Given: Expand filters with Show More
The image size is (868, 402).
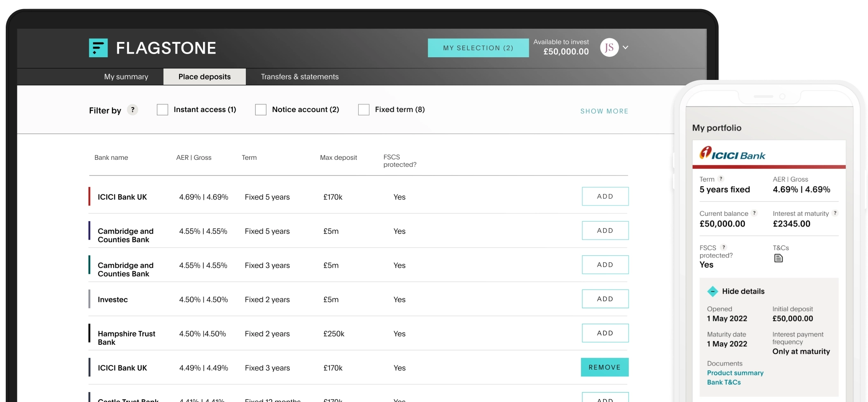Looking at the screenshot, I should [x=604, y=111].
